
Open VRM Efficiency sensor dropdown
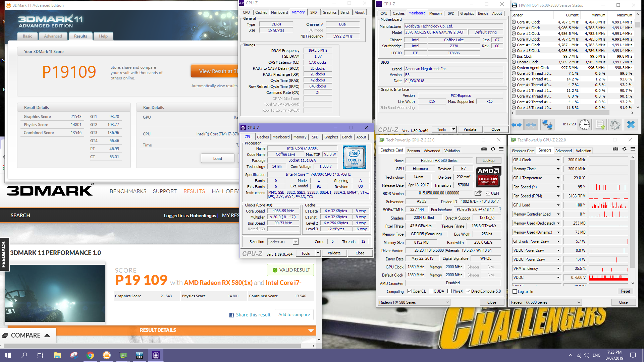coord(558,268)
